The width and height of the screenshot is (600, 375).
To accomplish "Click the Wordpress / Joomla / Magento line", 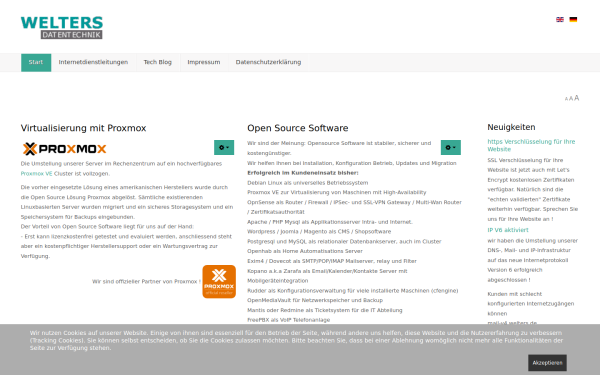I will point(319,232).
